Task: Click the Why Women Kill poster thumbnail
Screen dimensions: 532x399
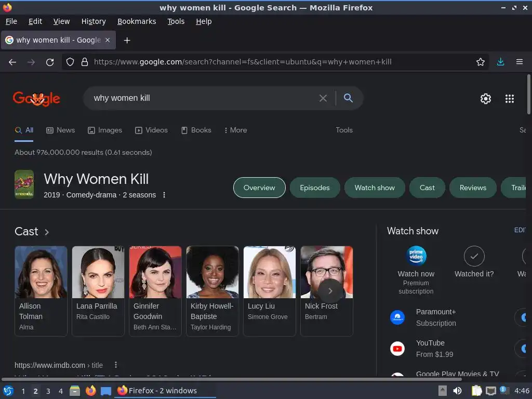Action: [24, 184]
